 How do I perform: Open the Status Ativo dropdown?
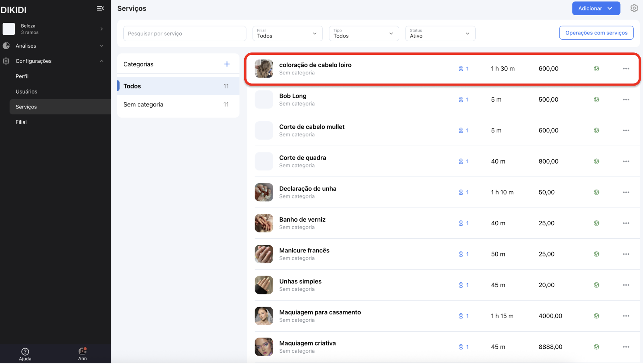click(x=440, y=34)
